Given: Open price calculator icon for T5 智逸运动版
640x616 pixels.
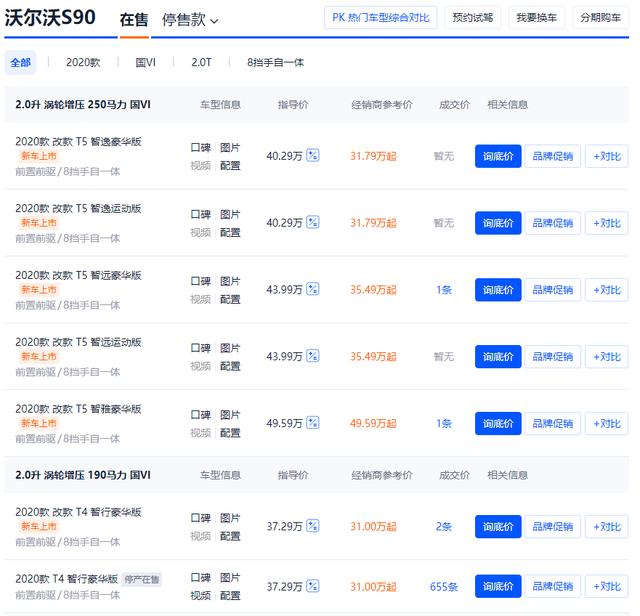Looking at the screenshot, I should (x=313, y=222).
